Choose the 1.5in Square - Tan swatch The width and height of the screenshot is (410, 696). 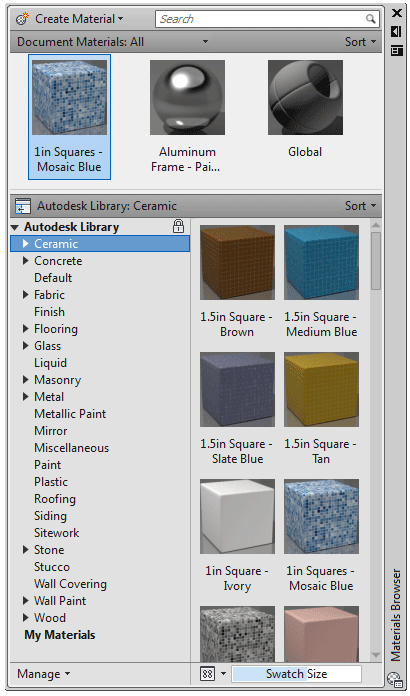(321, 390)
